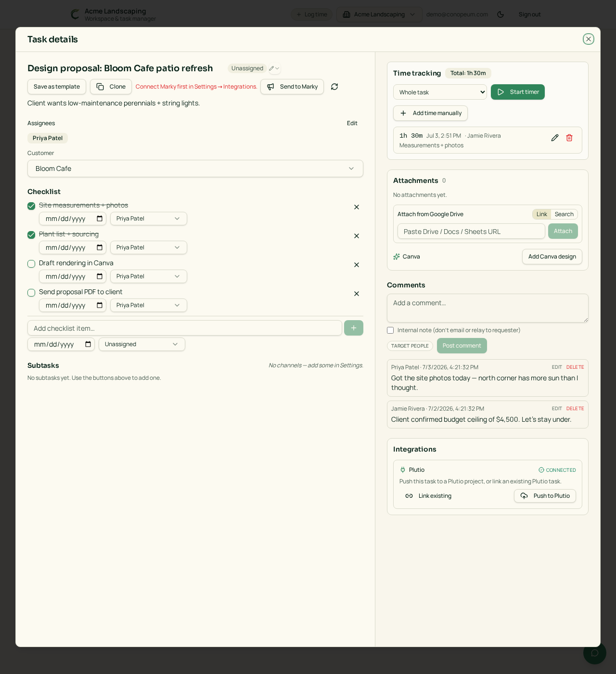Delete Jamie Rivera's comment
The height and width of the screenshot is (674, 616).
(x=575, y=409)
